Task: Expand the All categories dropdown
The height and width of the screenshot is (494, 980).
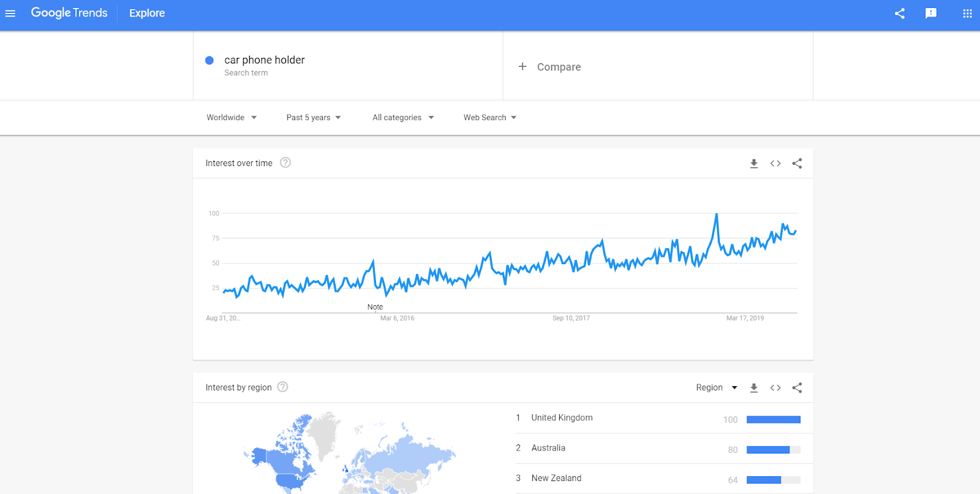Action: point(403,118)
